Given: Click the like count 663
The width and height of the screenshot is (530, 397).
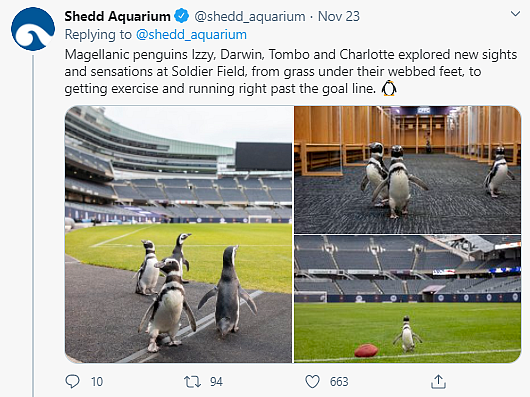Looking at the screenshot, I should coord(339,382).
